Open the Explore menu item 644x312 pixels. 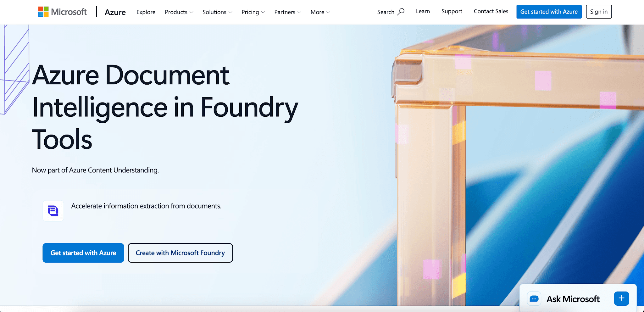[146, 12]
